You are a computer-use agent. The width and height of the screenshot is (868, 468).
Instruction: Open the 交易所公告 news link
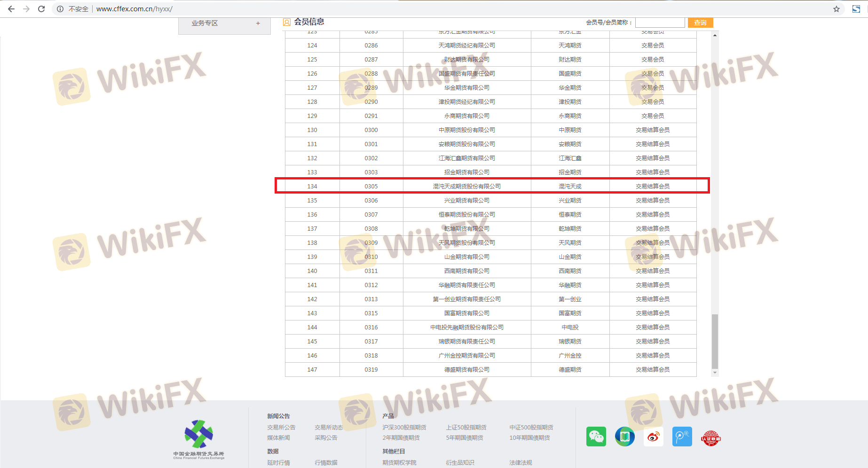coord(281,427)
